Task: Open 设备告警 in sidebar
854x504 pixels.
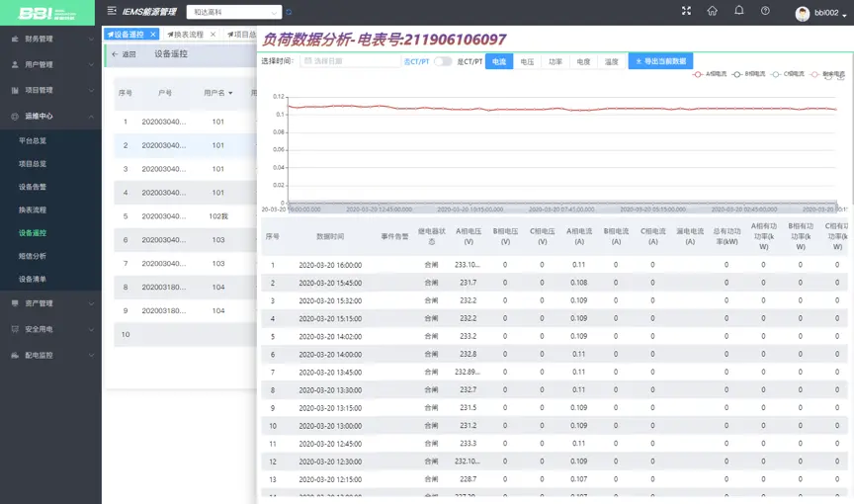Action: [33, 187]
